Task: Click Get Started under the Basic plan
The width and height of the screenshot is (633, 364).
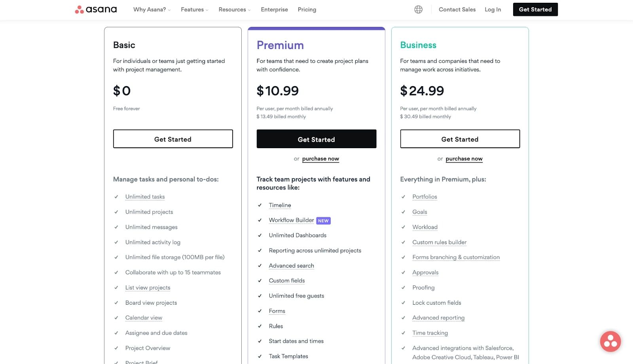Action: [x=173, y=139]
